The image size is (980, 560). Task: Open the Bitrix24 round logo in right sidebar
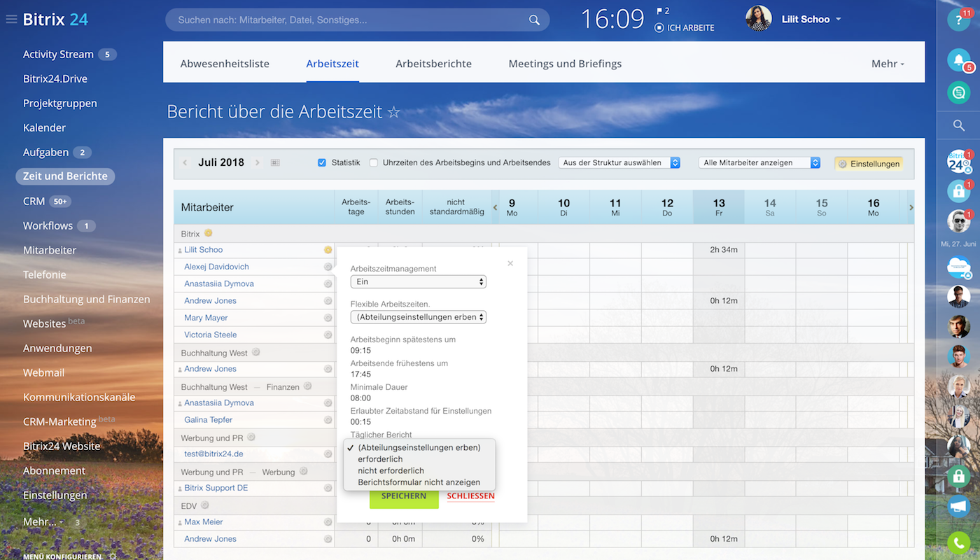click(x=958, y=162)
